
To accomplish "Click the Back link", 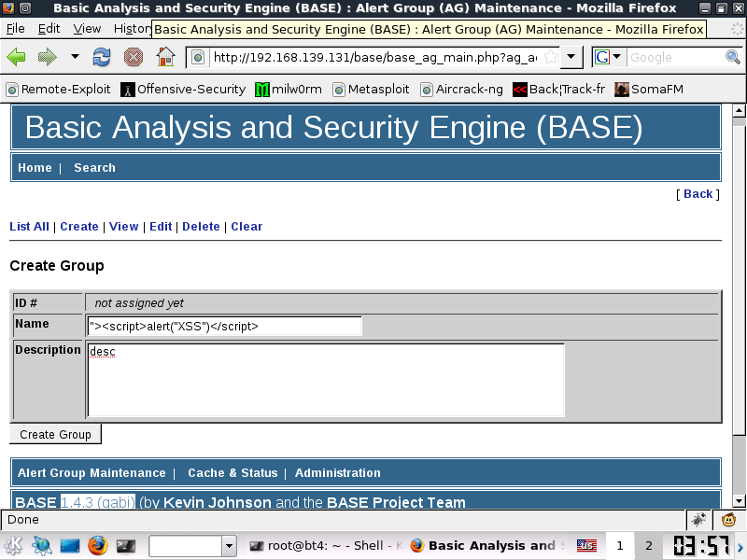I will click(698, 194).
